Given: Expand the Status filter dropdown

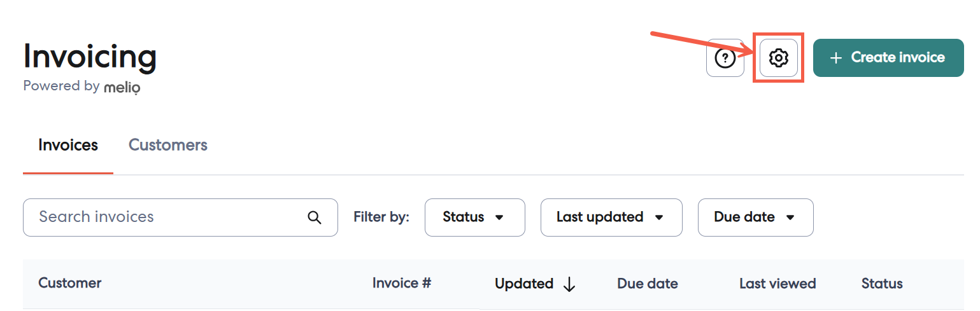Looking at the screenshot, I should click(474, 218).
